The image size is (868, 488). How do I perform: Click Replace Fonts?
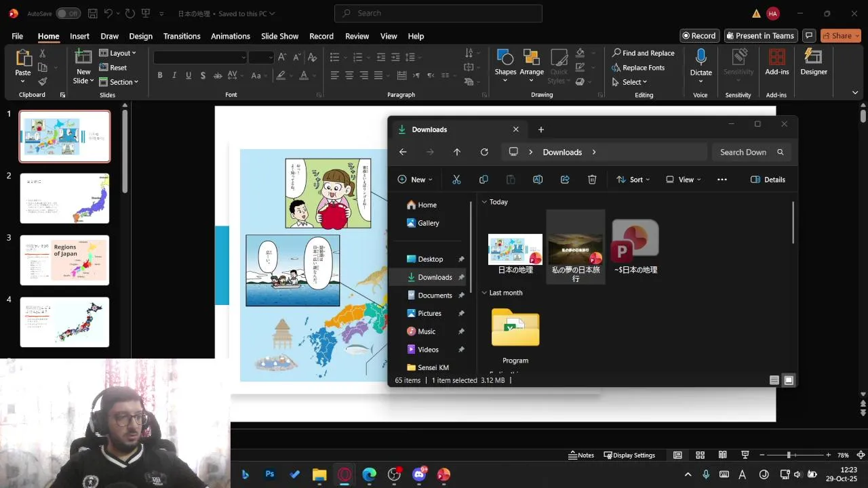click(x=638, y=68)
